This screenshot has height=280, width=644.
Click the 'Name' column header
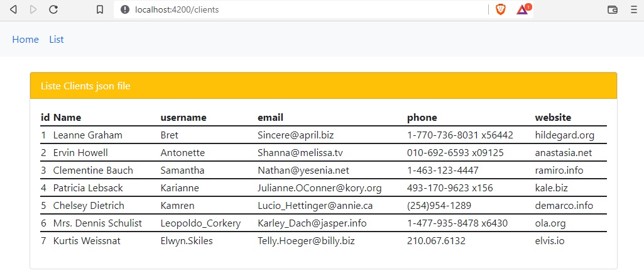(67, 117)
